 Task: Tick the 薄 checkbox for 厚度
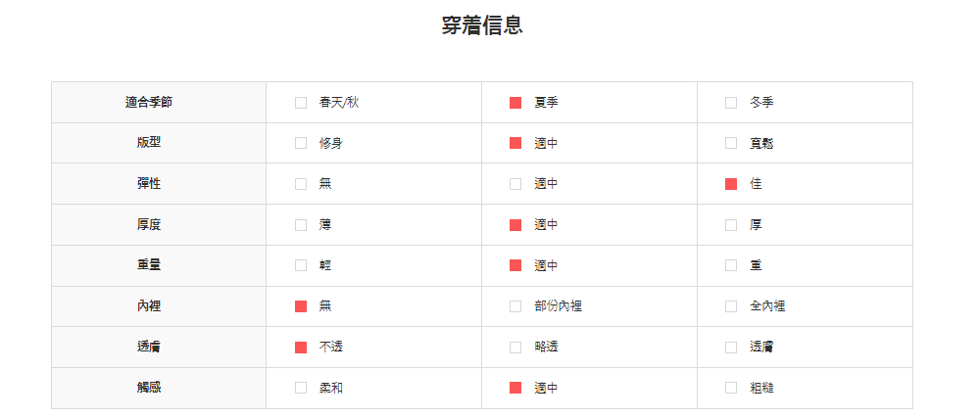301,225
